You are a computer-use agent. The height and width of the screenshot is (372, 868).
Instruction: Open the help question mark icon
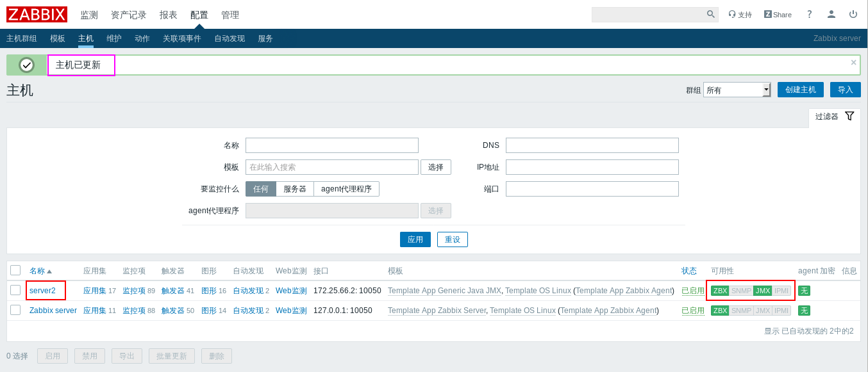click(810, 14)
